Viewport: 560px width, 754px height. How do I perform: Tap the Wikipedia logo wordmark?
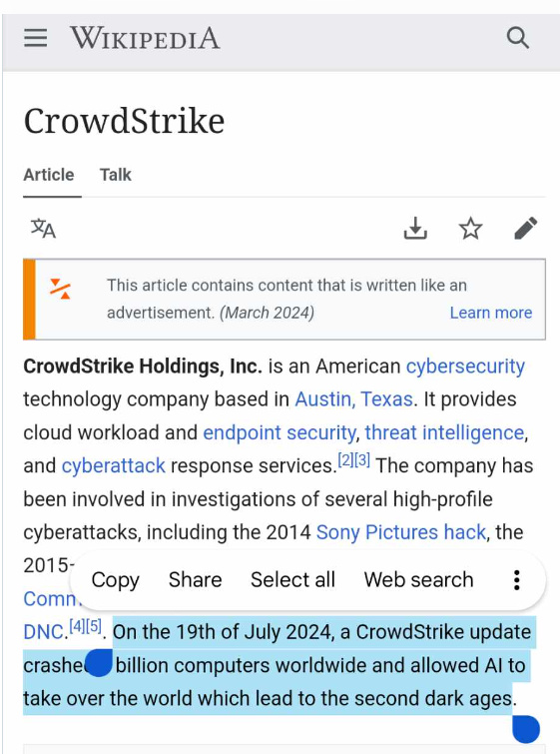coord(145,38)
